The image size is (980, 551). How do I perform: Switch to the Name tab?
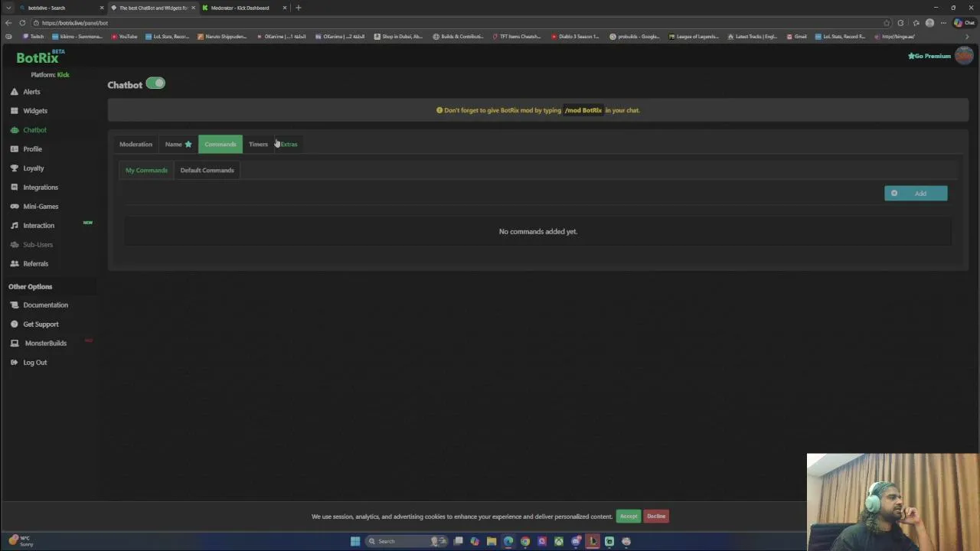(x=178, y=144)
